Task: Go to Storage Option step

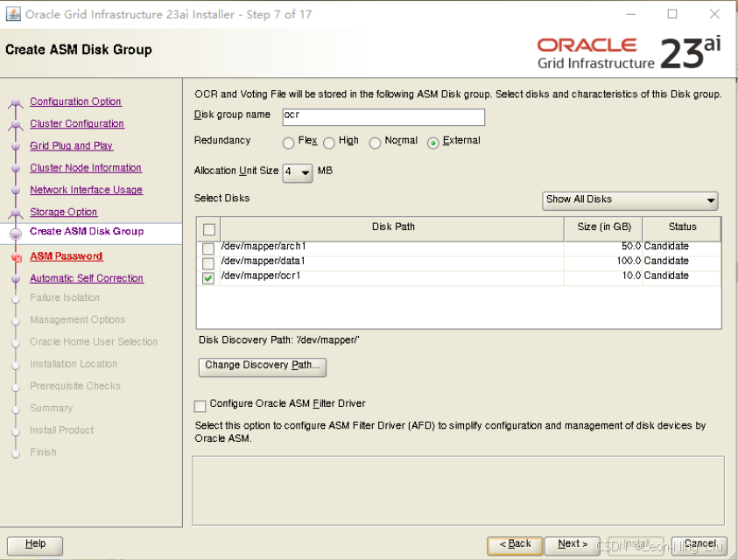Action: click(64, 213)
